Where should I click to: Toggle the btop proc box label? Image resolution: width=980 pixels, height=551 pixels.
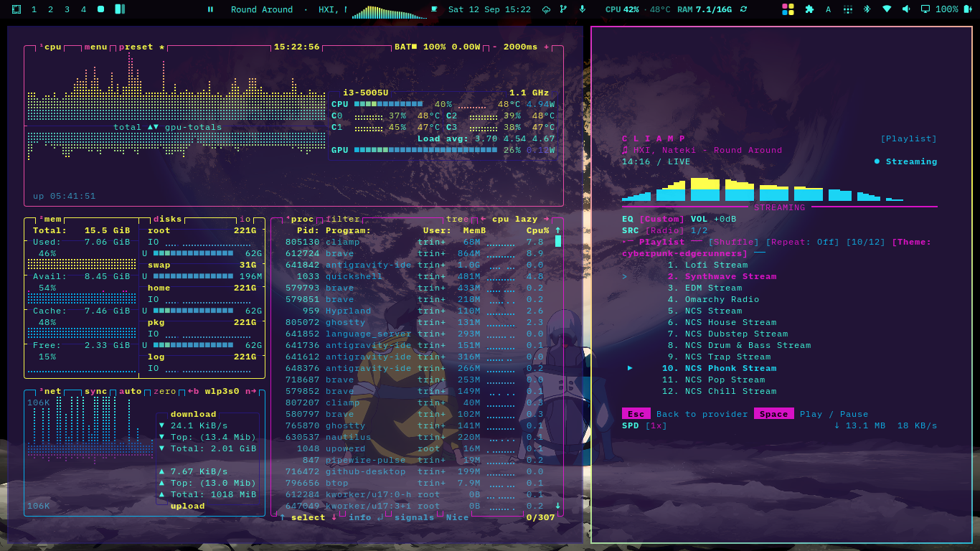click(300, 219)
